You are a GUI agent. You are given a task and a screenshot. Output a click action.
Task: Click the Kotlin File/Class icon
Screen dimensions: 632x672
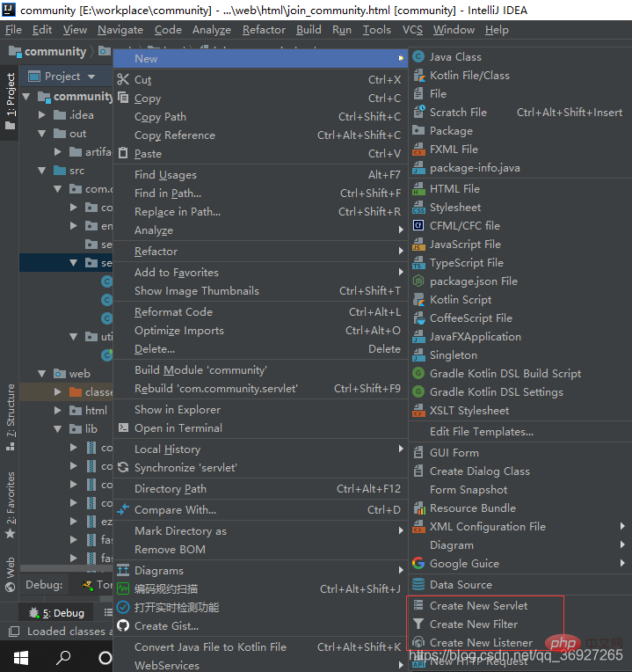coord(418,76)
